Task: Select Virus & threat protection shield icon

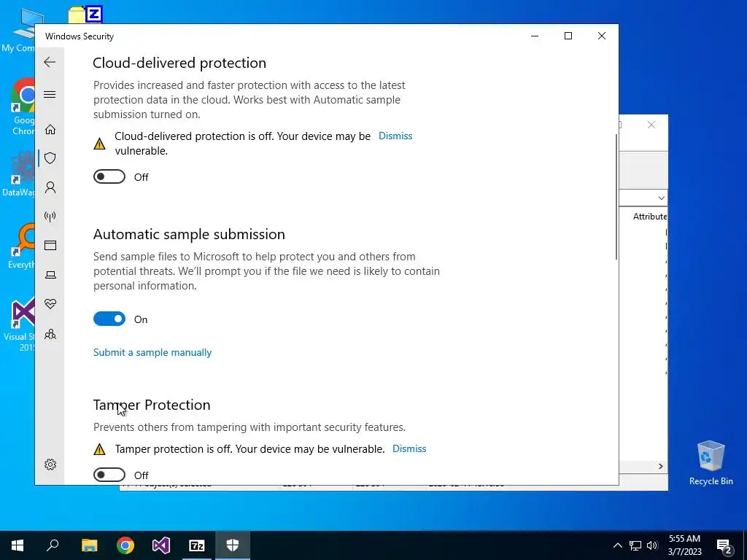Action: 50,158
